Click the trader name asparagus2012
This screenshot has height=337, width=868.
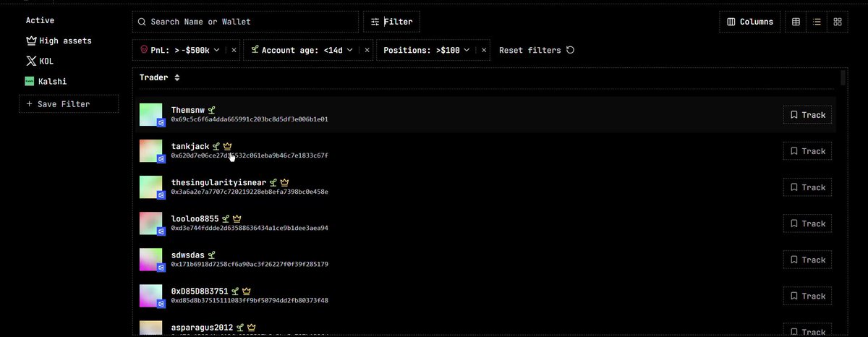[x=202, y=327]
